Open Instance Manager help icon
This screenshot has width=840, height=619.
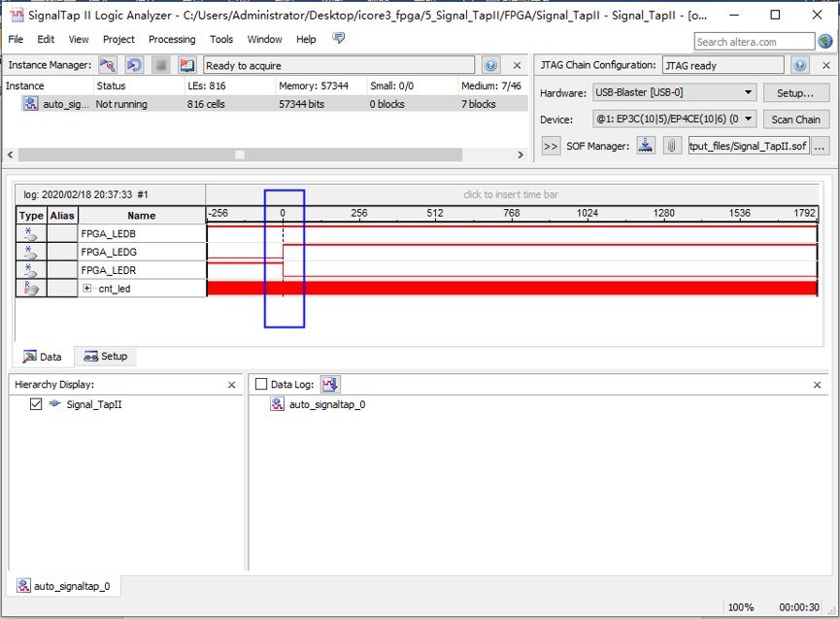point(491,65)
